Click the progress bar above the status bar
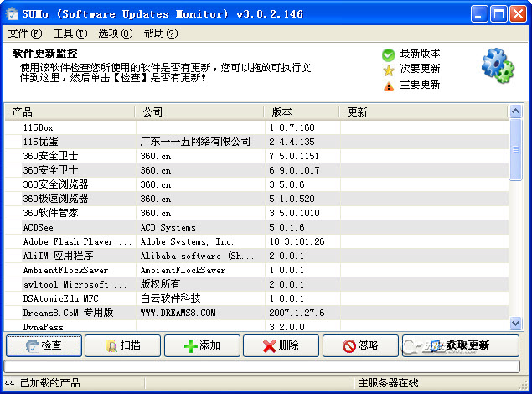Image resolution: width=532 pixels, height=394 pixels. click(262, 366)
